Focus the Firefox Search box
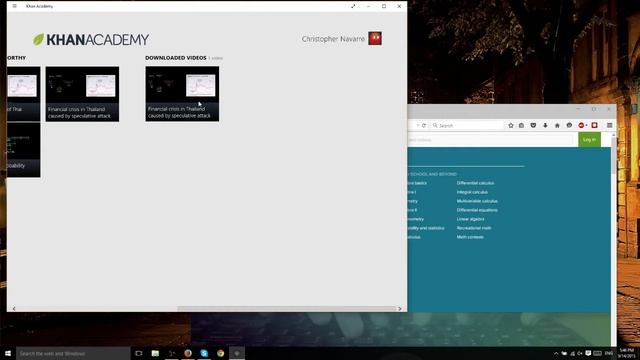 click(466, 125)
